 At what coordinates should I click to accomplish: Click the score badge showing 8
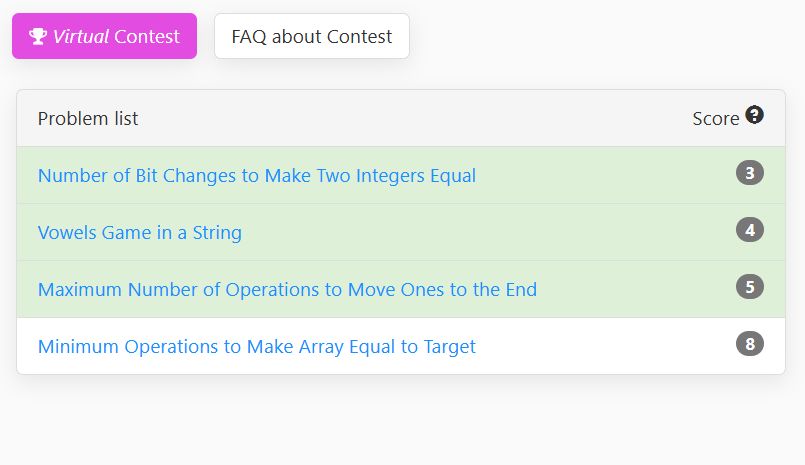(x=750, y=344)
